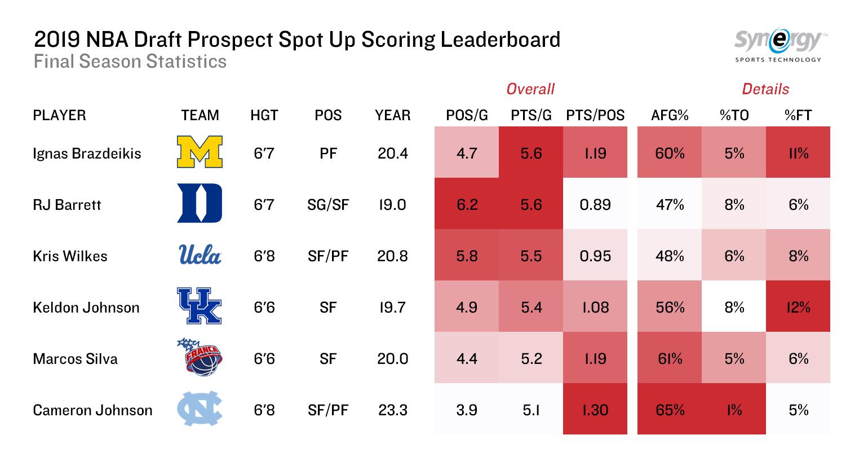868x470 pixels.
Task: Click Marcos Silva's 61% AFG% cell
Action: 670,358
